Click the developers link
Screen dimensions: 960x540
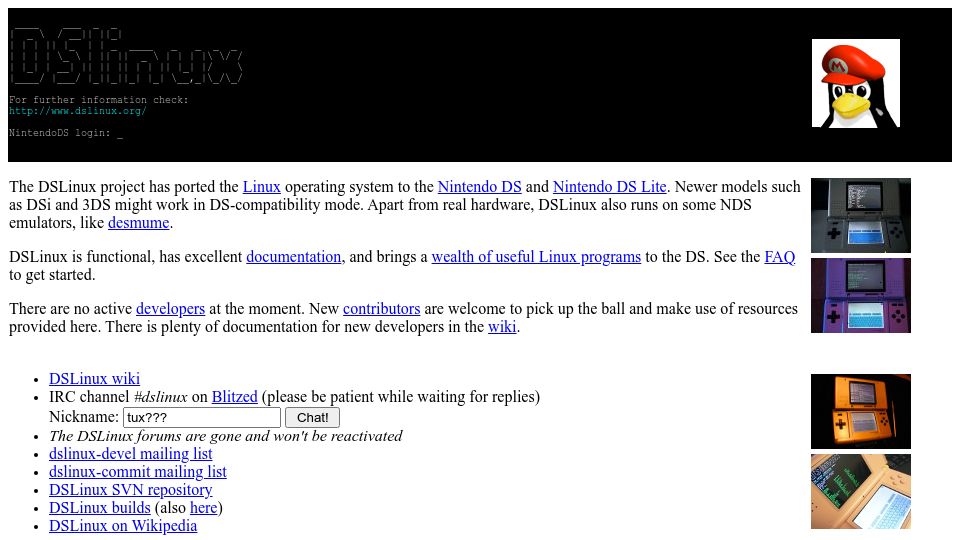pyautogui.click(x=170, y=309)
